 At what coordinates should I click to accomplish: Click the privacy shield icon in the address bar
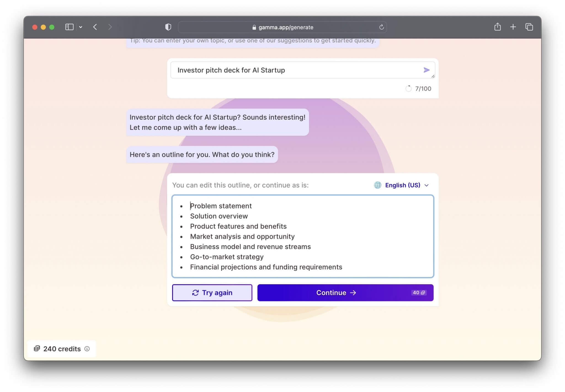point(168,27)
